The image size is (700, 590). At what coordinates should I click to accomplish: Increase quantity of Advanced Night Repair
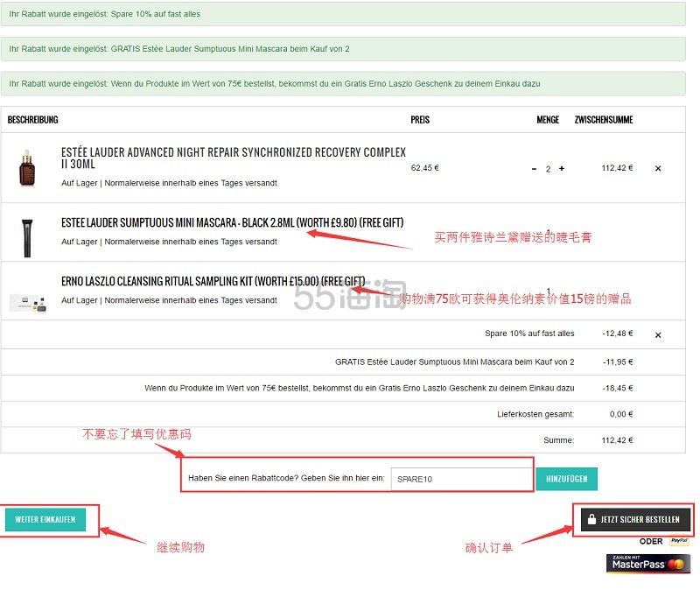pyautogui.click(x=562, y=168)
